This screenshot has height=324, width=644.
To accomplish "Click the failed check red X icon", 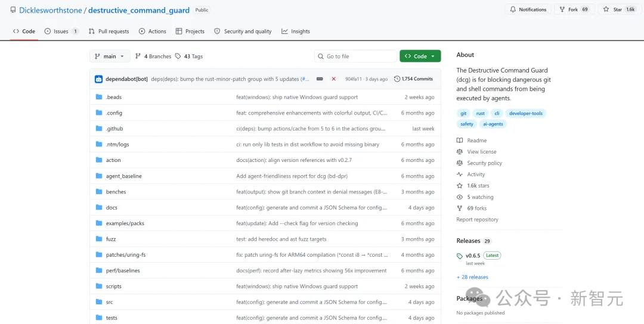I will [333, 79].
